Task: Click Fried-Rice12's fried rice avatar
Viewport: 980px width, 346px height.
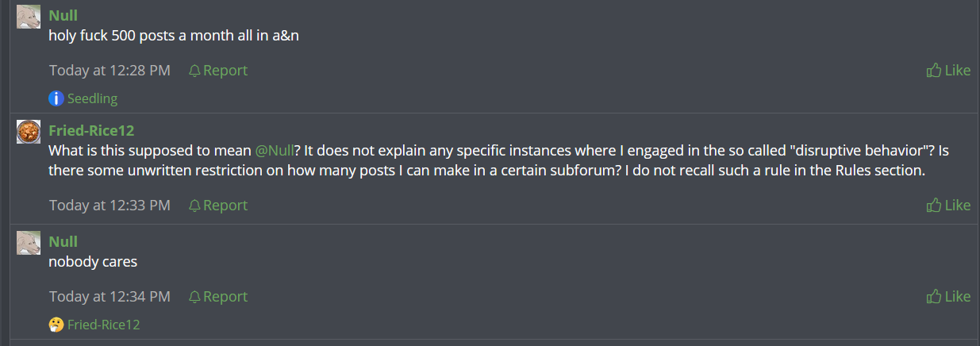Action: coord(29,132)
